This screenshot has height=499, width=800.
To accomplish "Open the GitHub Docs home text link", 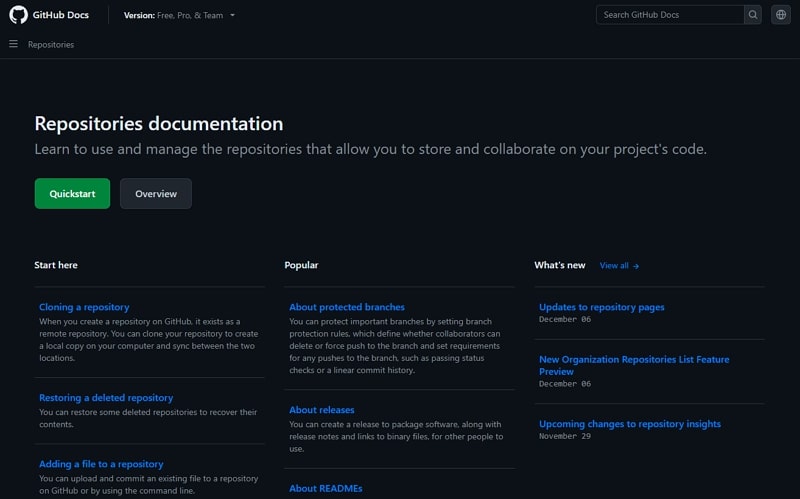I will (61, 15).
